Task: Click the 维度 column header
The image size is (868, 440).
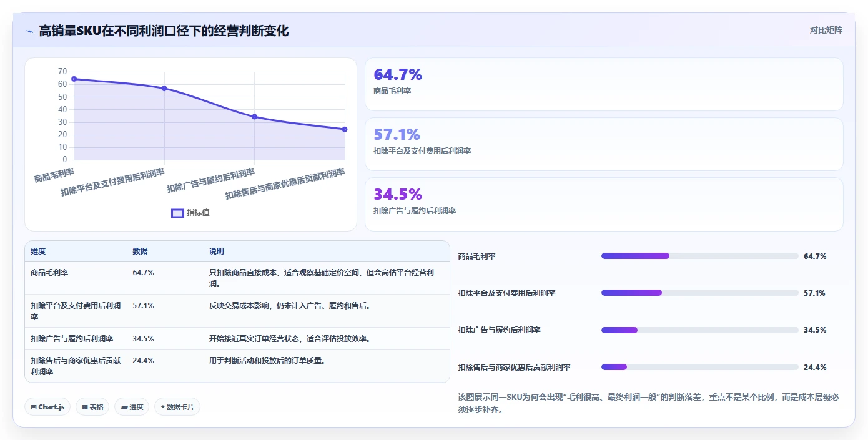Action: (38, 252)
